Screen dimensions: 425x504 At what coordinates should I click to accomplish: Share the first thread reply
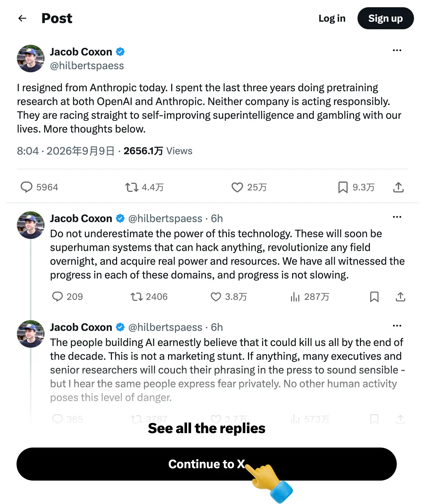(401, 297)
